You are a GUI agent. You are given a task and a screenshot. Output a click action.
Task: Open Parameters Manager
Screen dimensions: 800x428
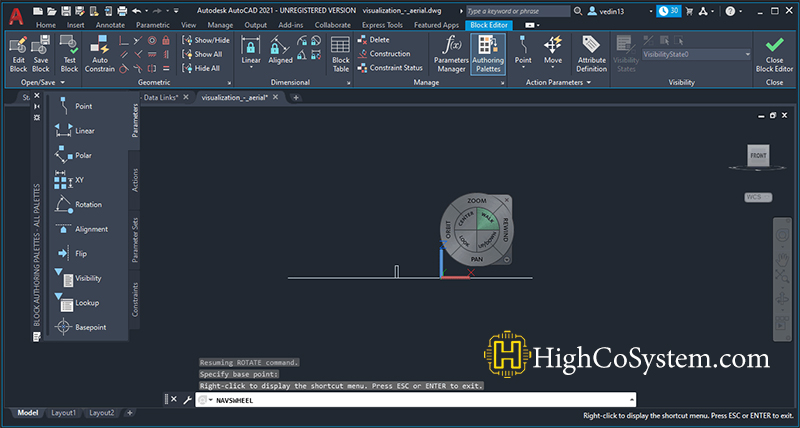[x=451, y=55]
